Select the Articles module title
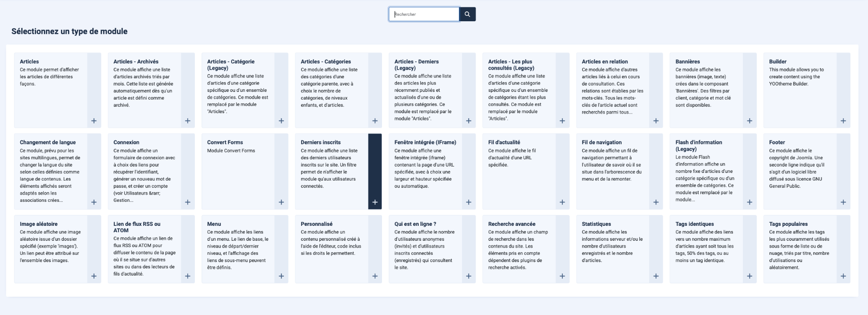868x315 pixels. pyautogui.click(x=29, y=62)
